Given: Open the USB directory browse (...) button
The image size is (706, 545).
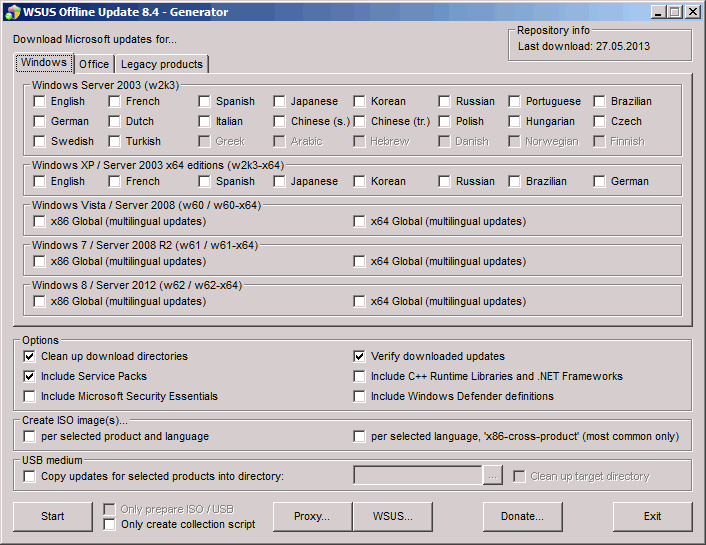Looking at the screenshot, I should pos(493,476).
